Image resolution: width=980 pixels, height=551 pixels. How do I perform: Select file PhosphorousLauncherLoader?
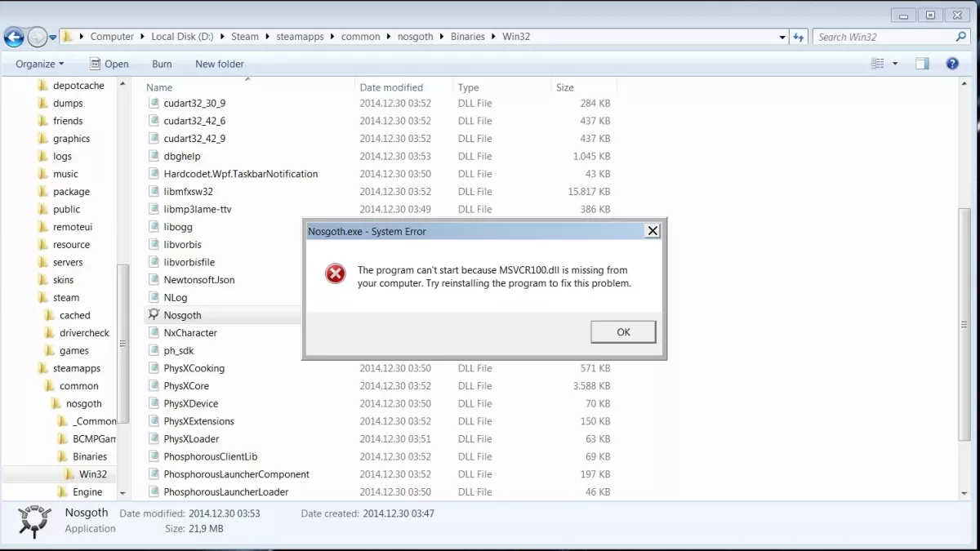[x=226, y=492]
